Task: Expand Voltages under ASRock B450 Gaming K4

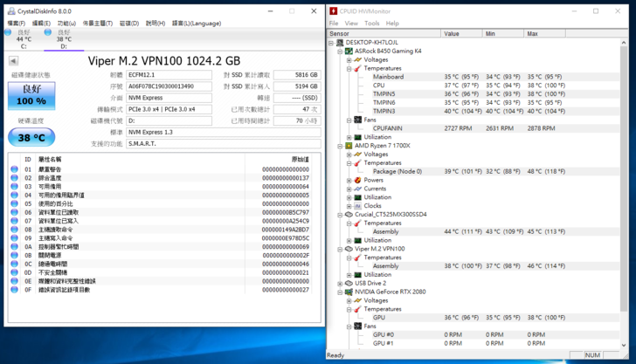Action: pos(349,60)
